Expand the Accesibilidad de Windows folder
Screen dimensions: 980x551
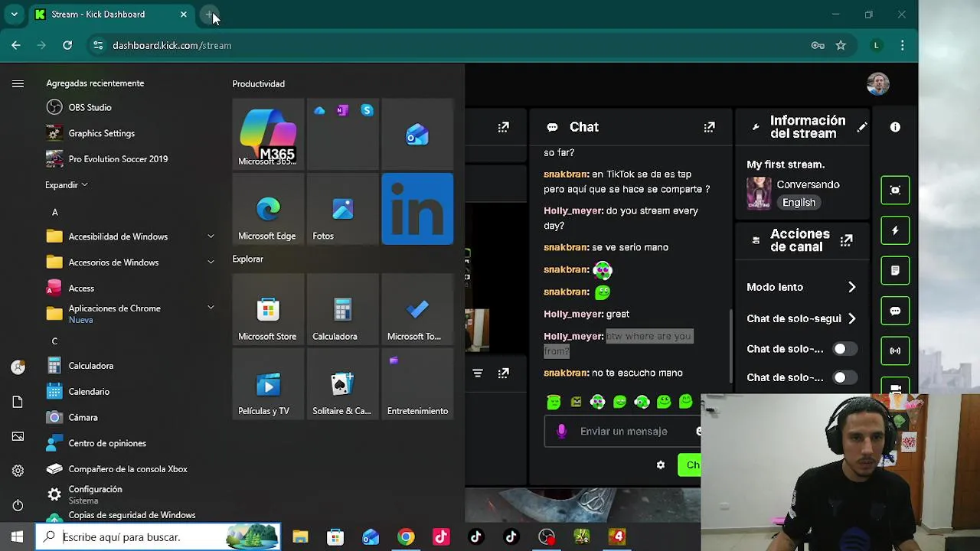pos(130,236)
